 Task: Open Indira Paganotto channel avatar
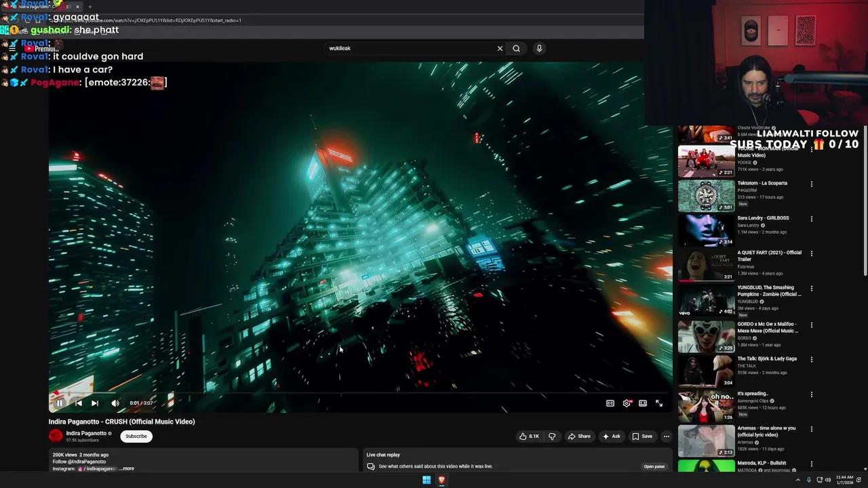(56, 436)
